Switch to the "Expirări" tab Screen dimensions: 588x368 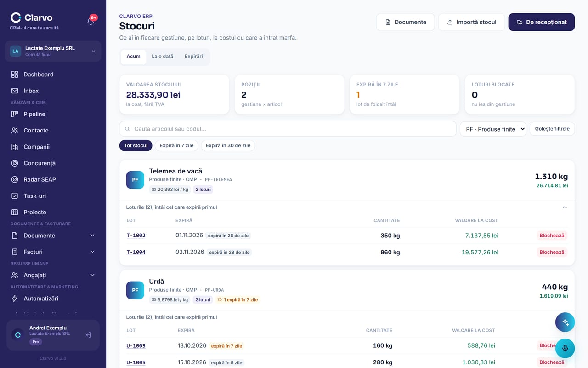tap(193, 57)
